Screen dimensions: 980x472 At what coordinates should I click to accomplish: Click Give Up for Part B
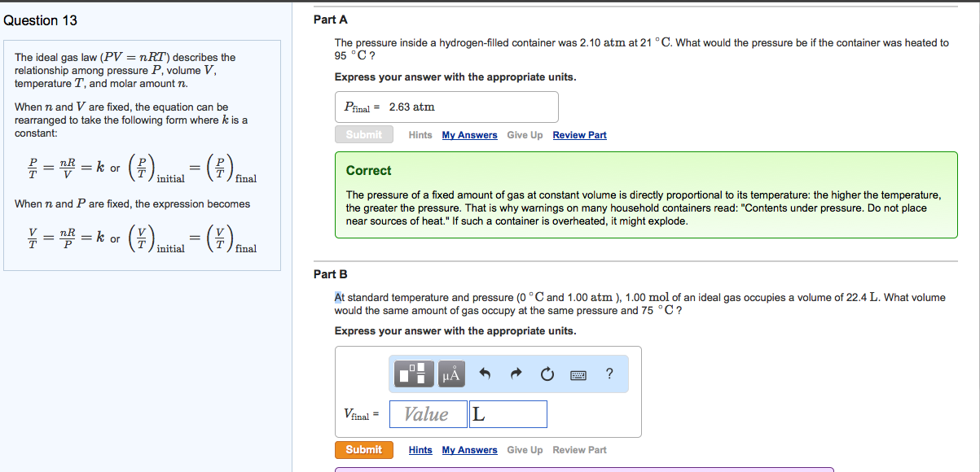525,449
